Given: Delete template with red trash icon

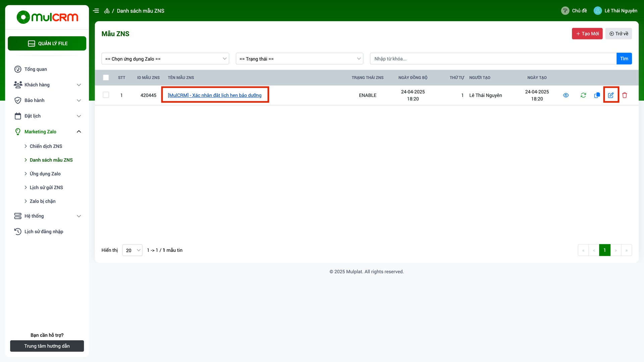Looking at the screenshot, I should point(625,95).
